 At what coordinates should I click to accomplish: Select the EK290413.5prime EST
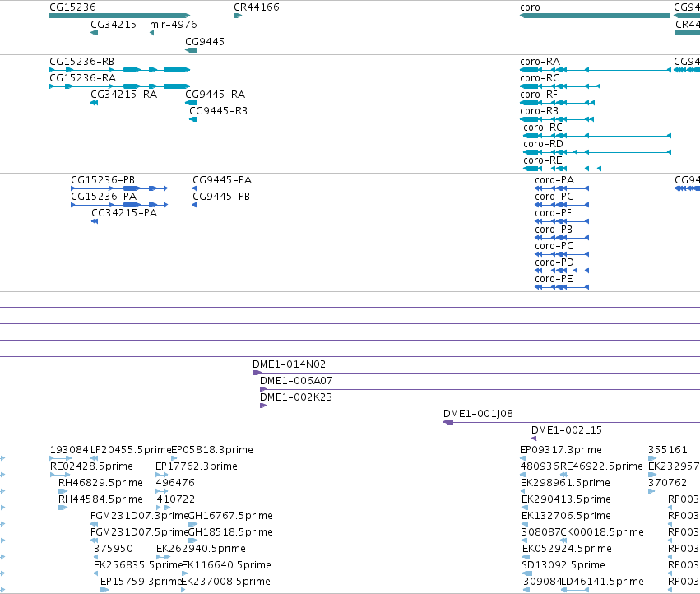(525, 508)
